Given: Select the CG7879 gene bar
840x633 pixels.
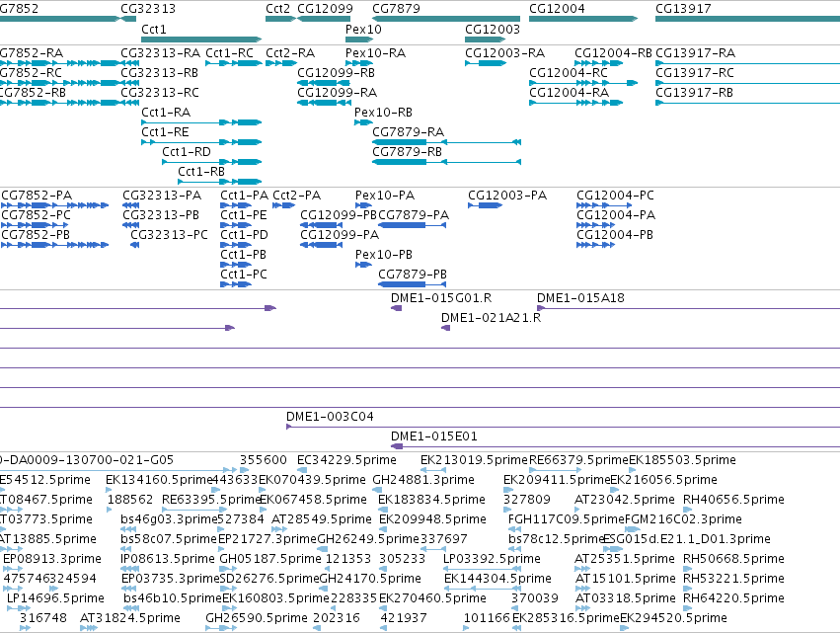Looking at the screenshot, I should (446, 19).
